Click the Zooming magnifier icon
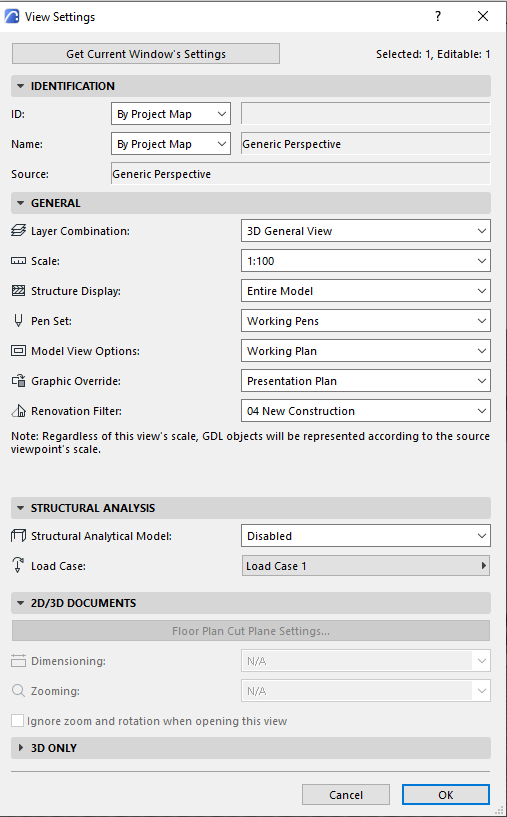Screen dimensions: 507x817 18,691
